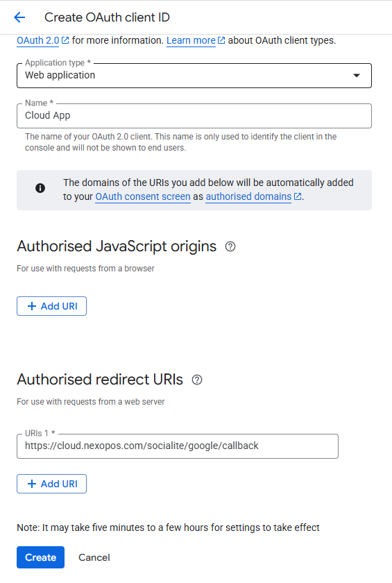Screen dimensions: 392x583
Task: Click the info icon in the grey notice
Action: 40,188
